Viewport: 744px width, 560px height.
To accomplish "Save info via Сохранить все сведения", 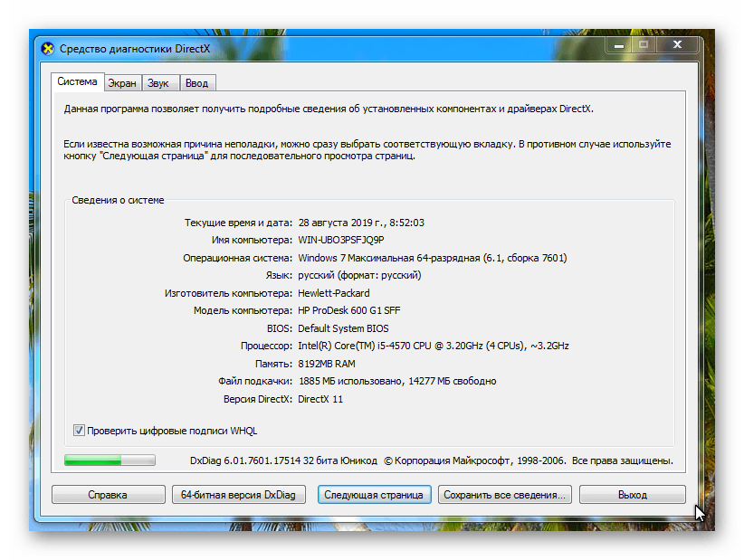I will pos(505,495).
